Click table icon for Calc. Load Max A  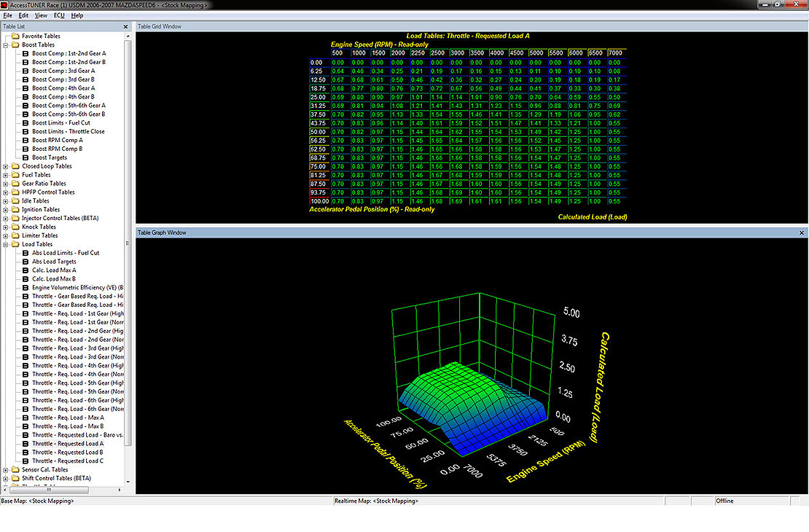(26, 270)
